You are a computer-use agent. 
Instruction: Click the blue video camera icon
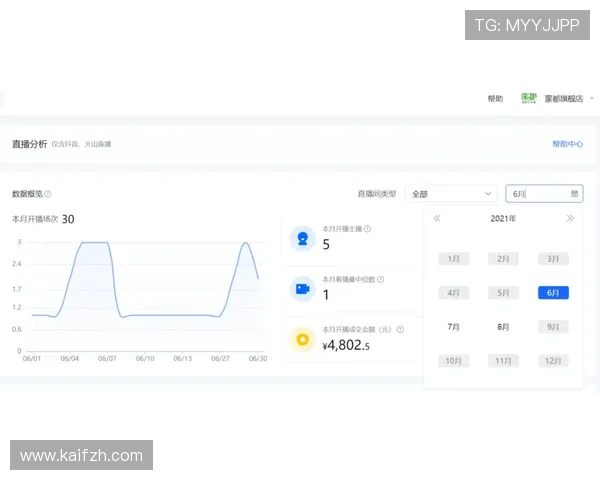pyautogui.click(x=302, y=289)
